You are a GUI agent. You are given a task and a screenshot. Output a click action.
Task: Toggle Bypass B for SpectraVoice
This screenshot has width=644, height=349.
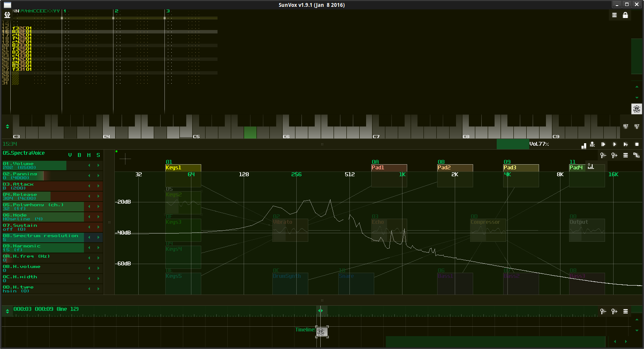tap(79, 155)
